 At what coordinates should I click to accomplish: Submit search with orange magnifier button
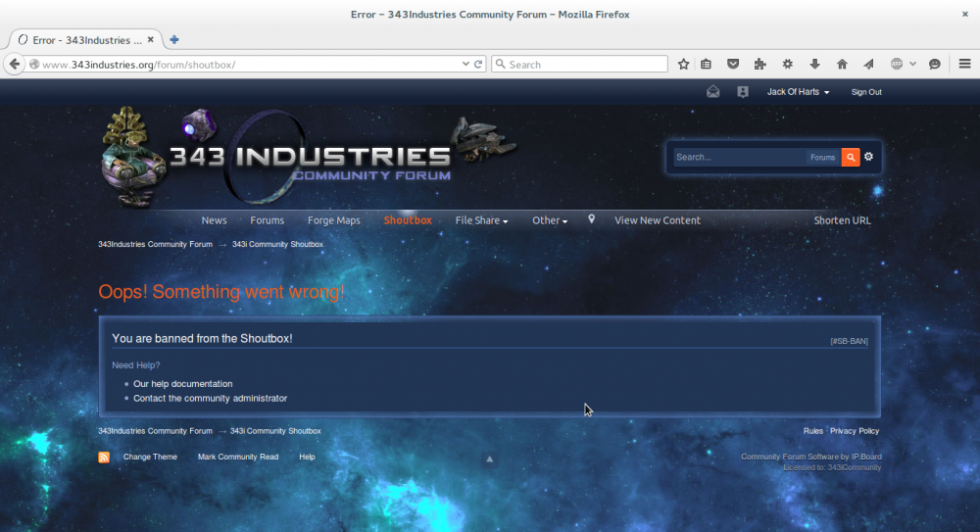point(851,157)
